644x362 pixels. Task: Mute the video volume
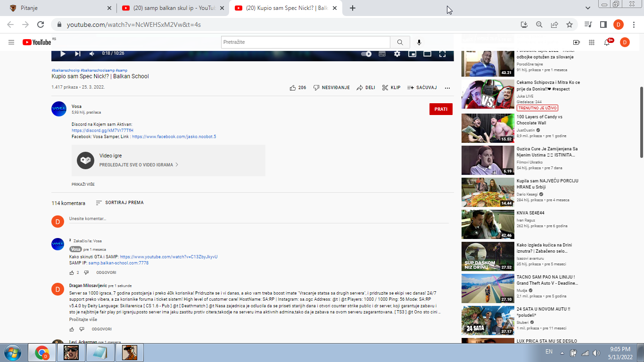pyautogui.click(x=92, y=54)
